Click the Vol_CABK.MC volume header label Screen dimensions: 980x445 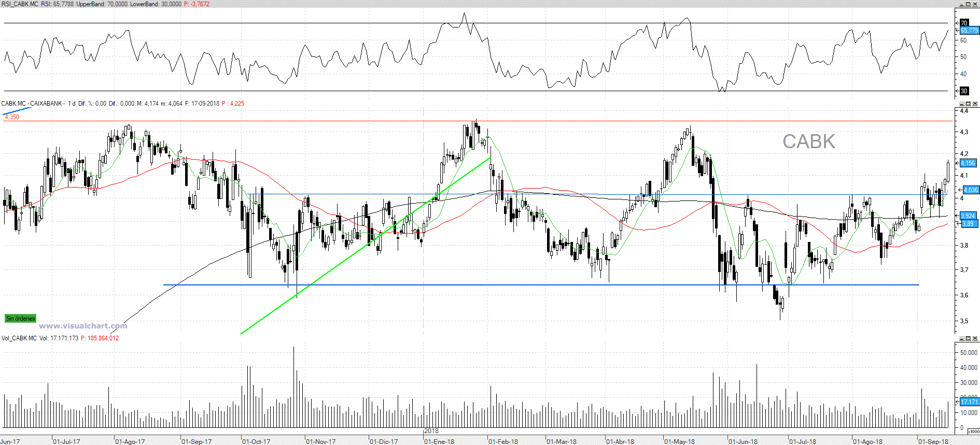tap(19, 338)
